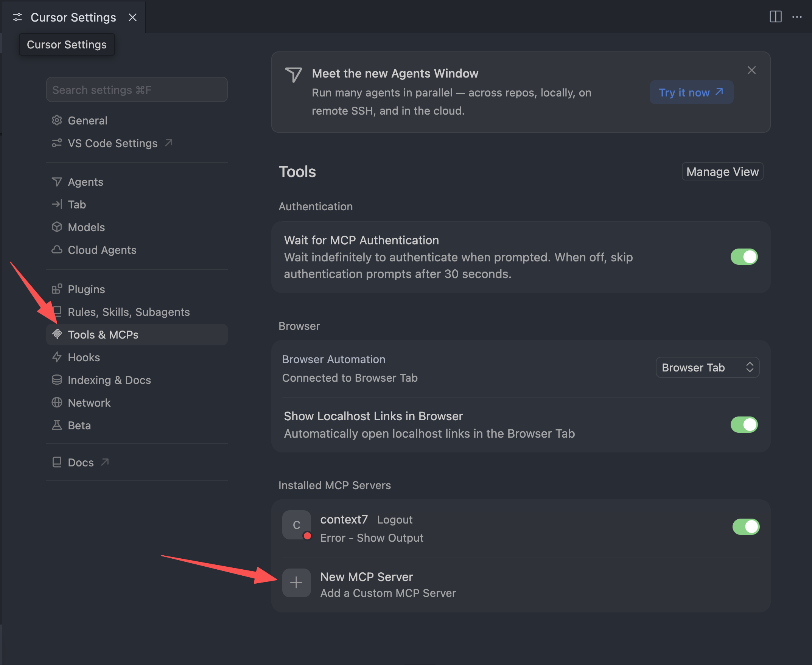This screenshot has height=665, width=812.
Task: Click external link arrow beside VS Code Settings
Action: 169,143
